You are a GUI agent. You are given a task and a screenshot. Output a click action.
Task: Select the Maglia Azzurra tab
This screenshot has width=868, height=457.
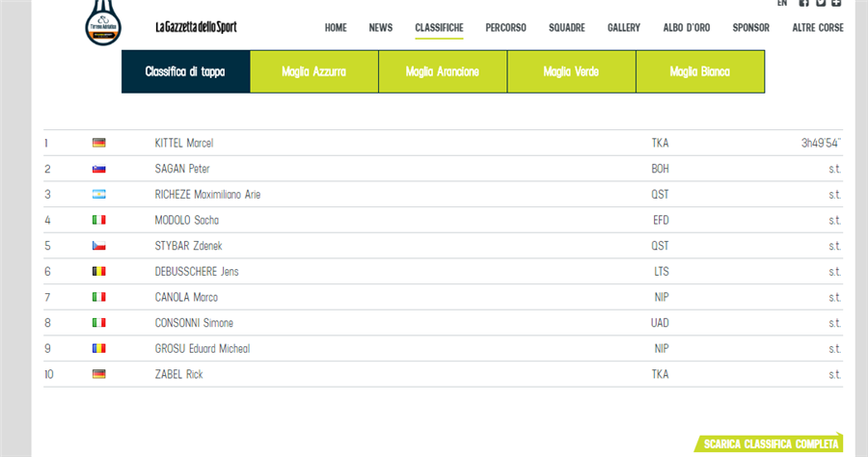tap(314, 72)
